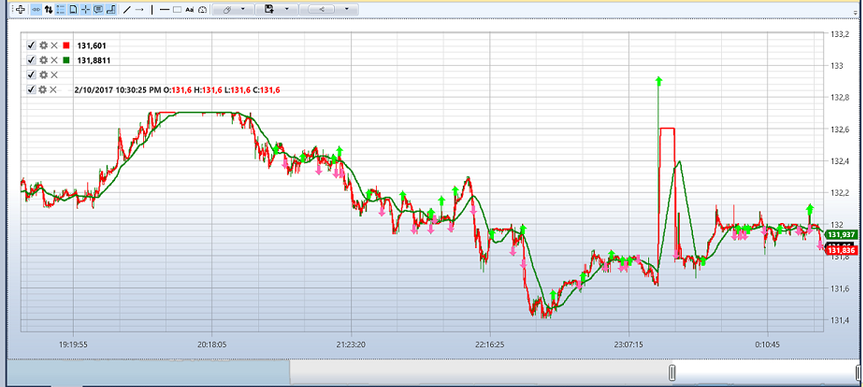Click the 0:10:45 time axis label
863x387 pixels.
pos(767,345)
